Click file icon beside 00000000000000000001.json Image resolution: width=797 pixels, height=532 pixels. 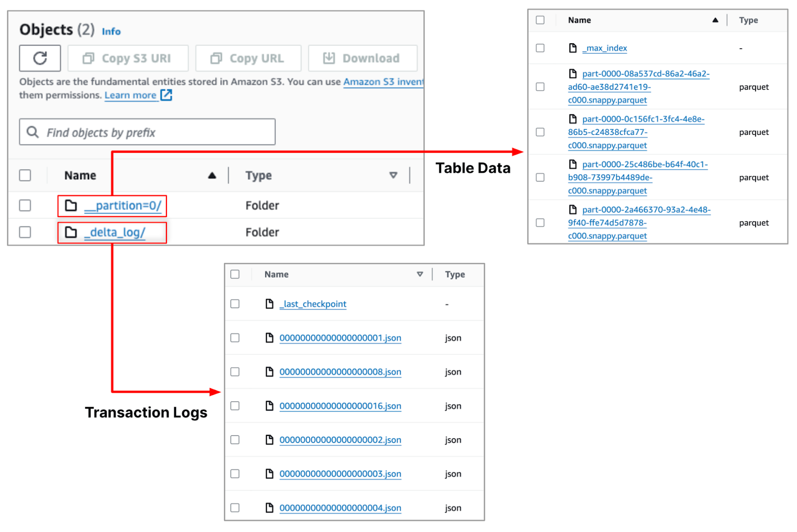click(269, 338)
